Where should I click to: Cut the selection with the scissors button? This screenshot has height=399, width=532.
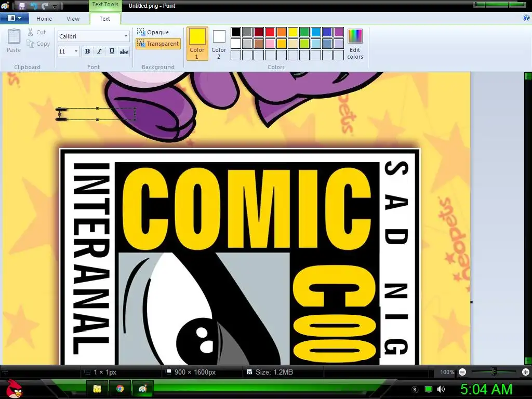click(x=37, y=32)
